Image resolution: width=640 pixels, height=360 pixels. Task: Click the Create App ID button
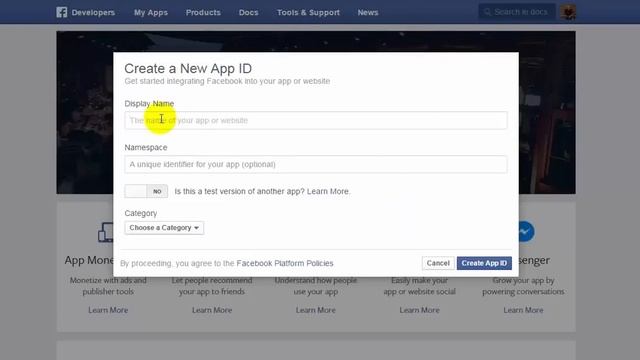(484, 263)
